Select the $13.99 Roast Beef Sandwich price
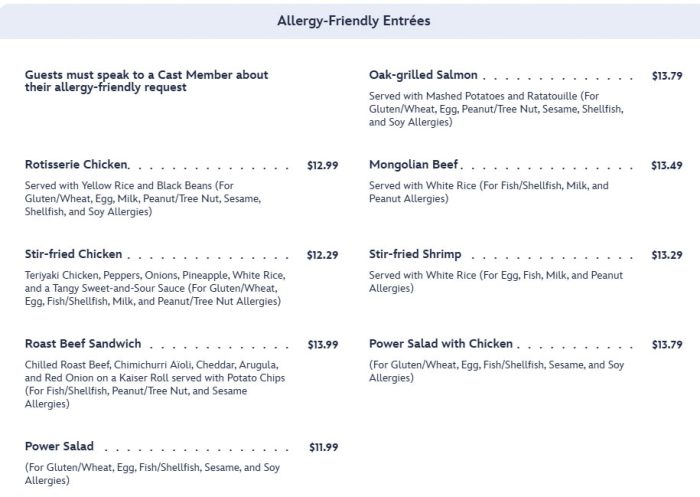 322,345
